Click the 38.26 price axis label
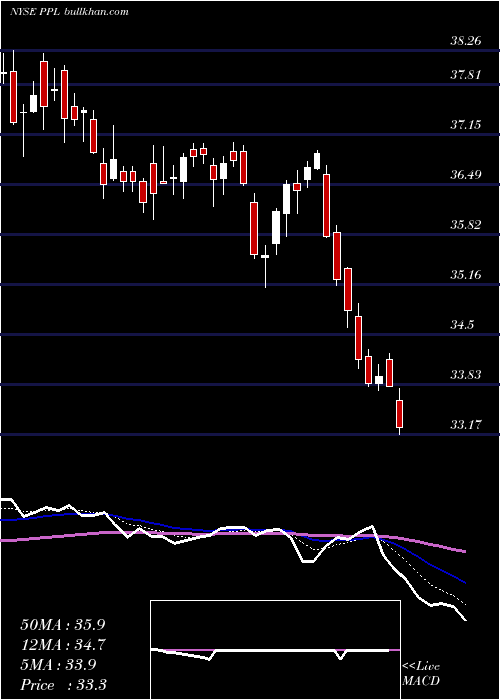 click(466, 41)
